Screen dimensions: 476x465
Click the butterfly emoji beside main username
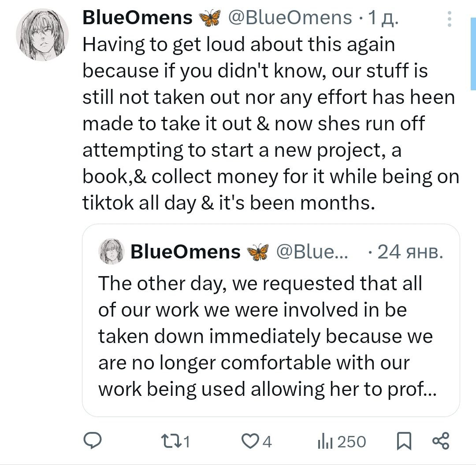tap(209, 18)
